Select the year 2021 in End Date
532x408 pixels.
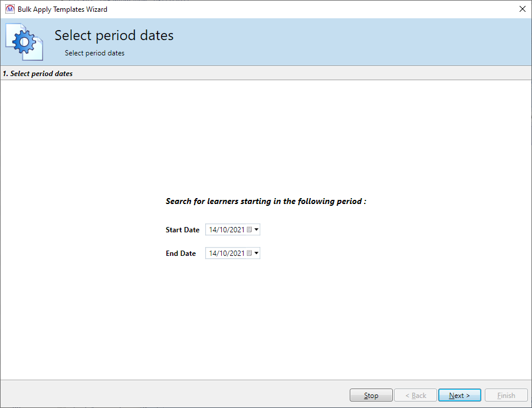(x=237, y=254)
